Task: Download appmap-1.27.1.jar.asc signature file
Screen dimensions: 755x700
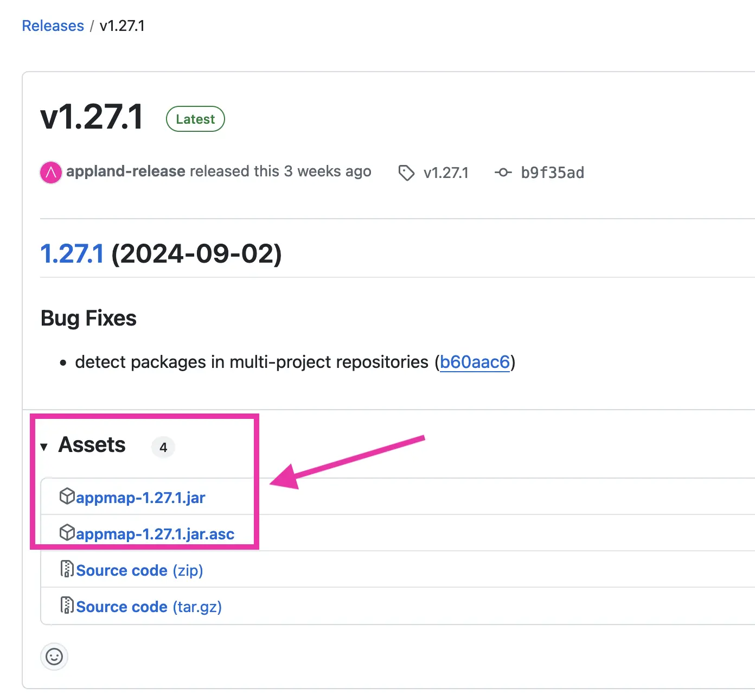Action: (x=155, y=534)
